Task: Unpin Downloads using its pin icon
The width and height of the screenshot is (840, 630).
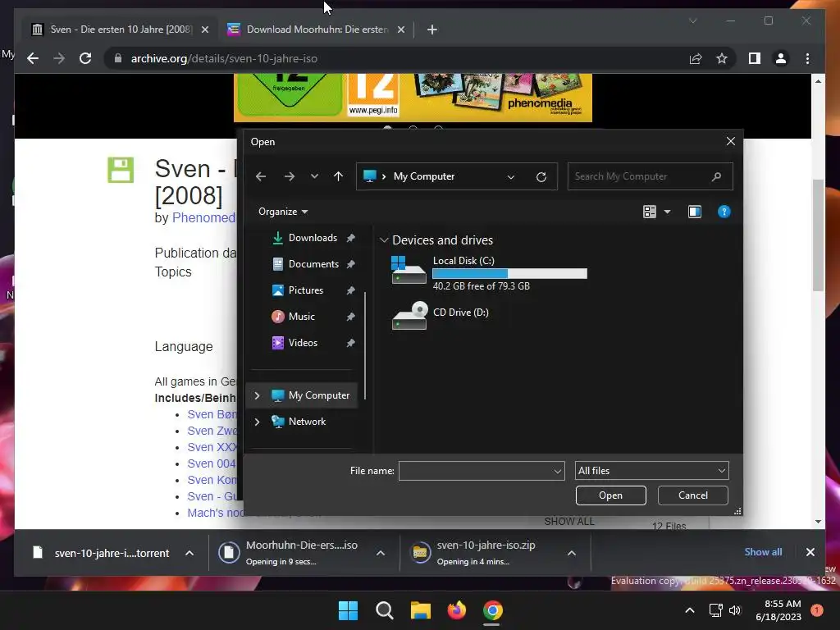Action: pyautogui.click(x=350, y=238)
